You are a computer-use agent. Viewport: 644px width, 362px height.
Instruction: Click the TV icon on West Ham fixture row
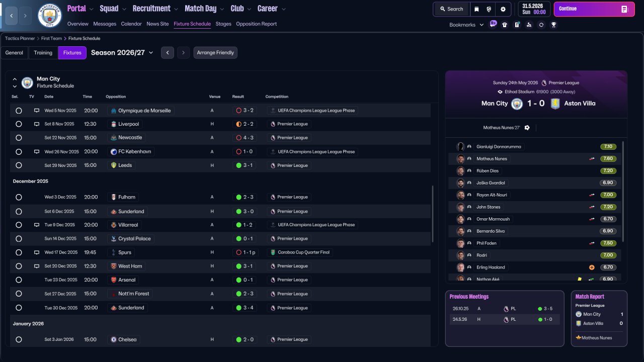[37, 266]
